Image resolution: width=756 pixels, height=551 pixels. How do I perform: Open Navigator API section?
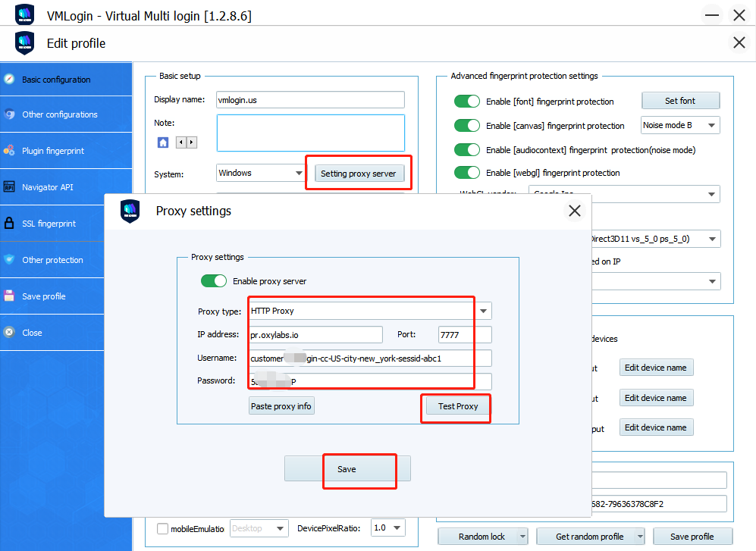[x=65, y=187]
